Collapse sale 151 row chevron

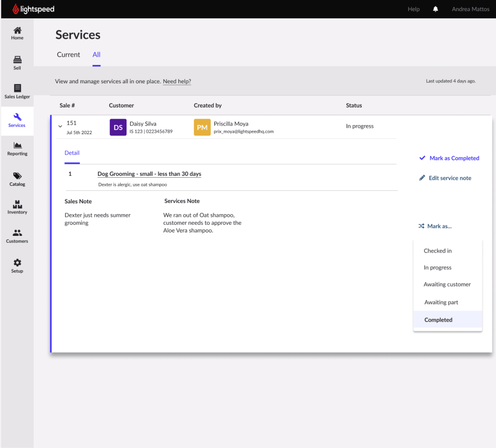[x=60, y=126]
